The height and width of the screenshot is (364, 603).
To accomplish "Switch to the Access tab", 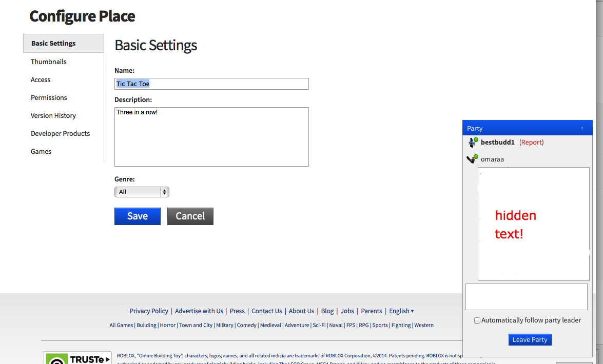I will 41,79.
